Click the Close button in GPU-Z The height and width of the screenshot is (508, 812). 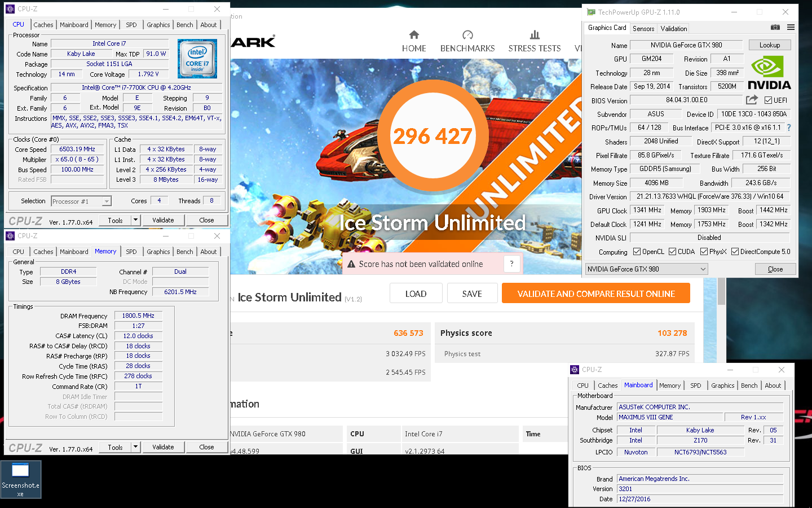775,269
